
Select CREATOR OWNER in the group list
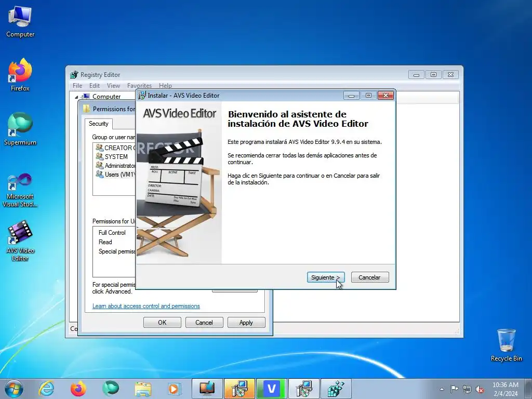click(115, 148)
